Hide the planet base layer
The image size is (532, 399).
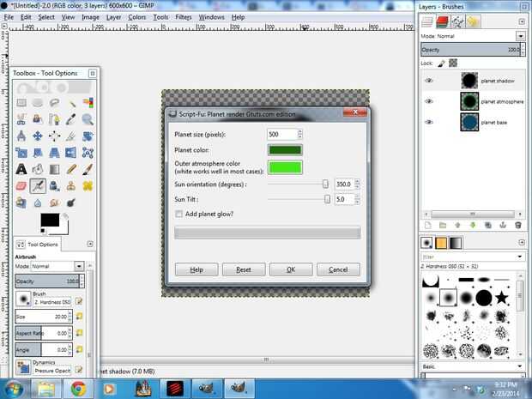(x=429, y=122)
